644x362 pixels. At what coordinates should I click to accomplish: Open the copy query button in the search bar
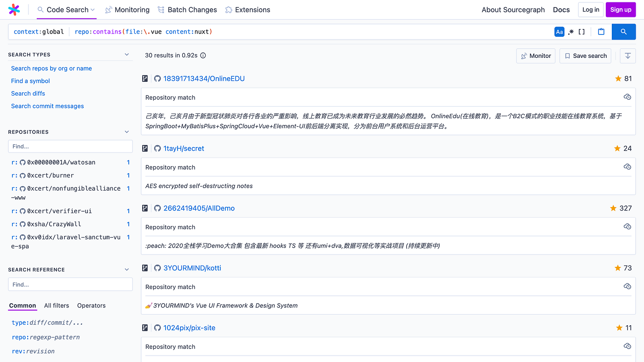tap(601, 31)
